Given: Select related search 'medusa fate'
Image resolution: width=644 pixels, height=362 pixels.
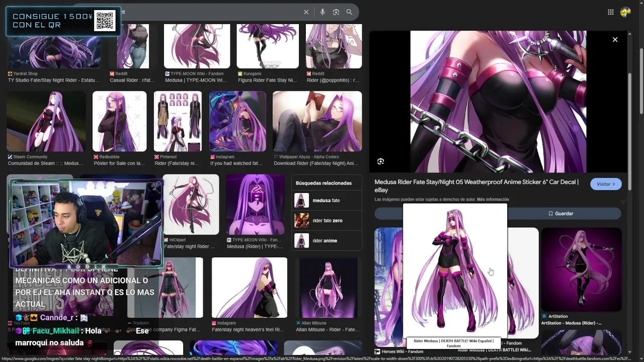Looking at the screenshot, I should [x=327, y=201].
